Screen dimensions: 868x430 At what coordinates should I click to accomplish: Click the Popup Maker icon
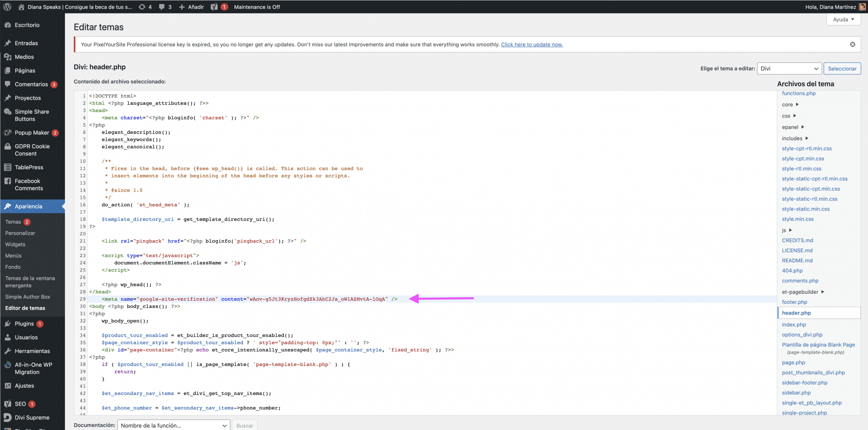tap(8, 133)
